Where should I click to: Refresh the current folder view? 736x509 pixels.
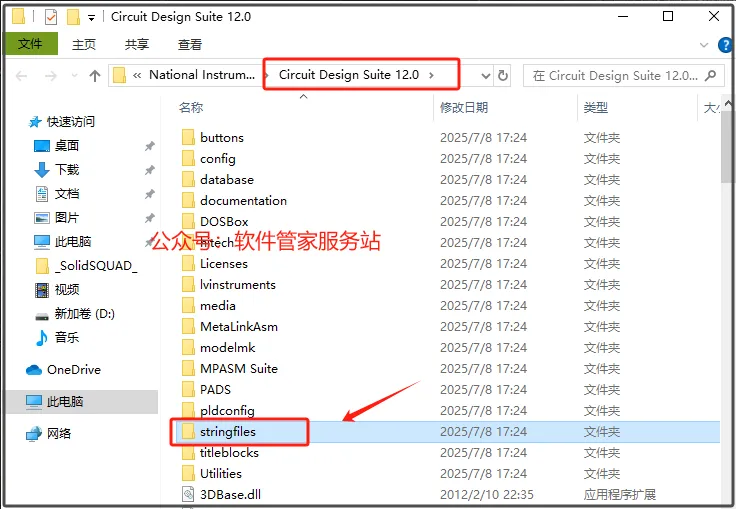pyautogui.click(x=503, y=76)
